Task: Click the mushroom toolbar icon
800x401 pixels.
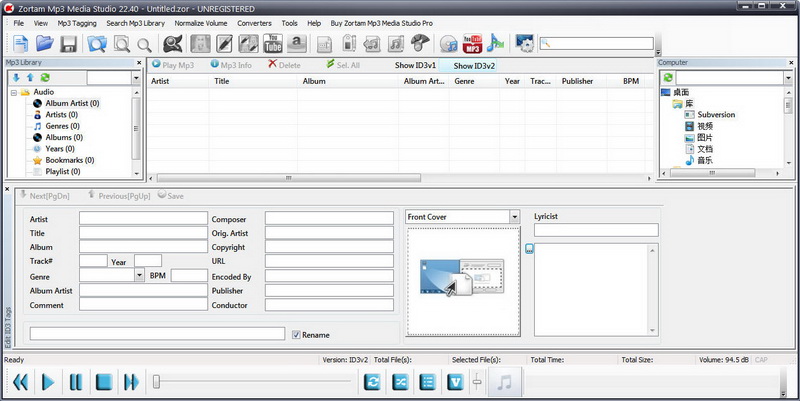Action: coord(420,43)
